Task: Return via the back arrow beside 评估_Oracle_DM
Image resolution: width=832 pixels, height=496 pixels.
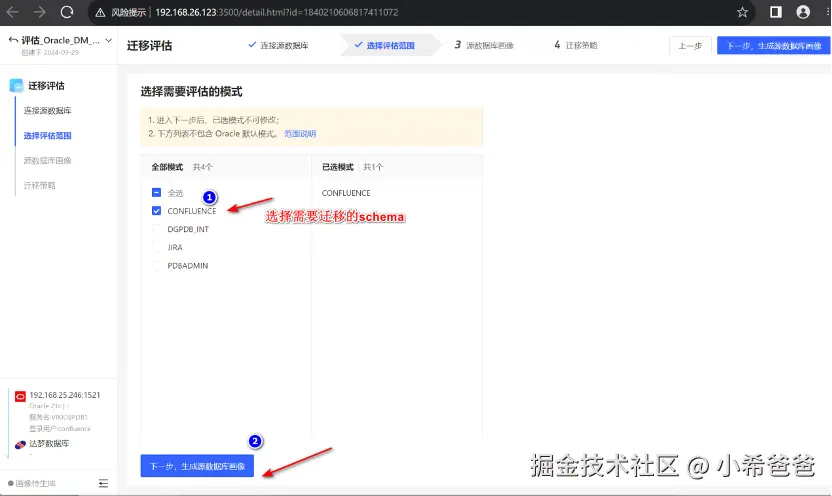Action: [x=13, y=40]
